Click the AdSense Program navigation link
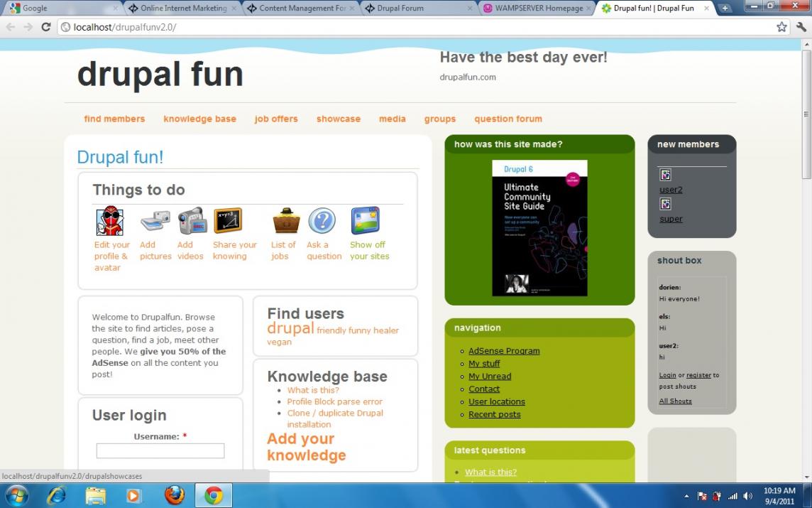The height and width of the screenshot is (508, 812). [504, 351]
